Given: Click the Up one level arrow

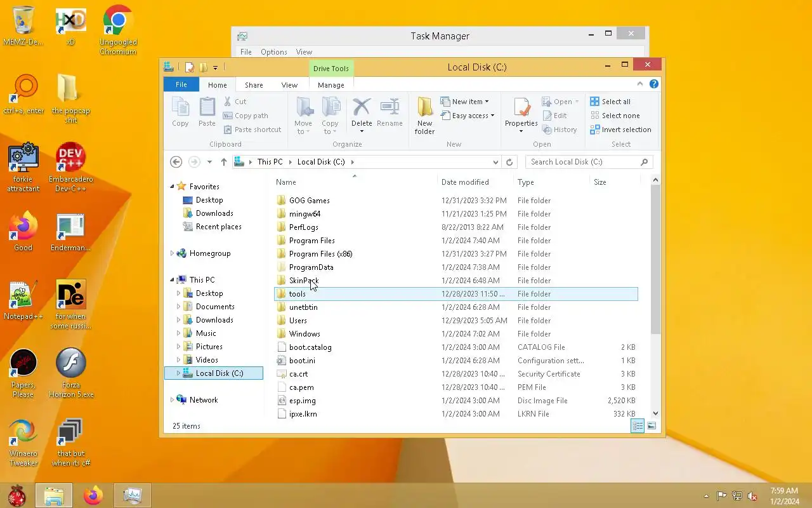Looking at the screenshot, I should click(224, 162).
